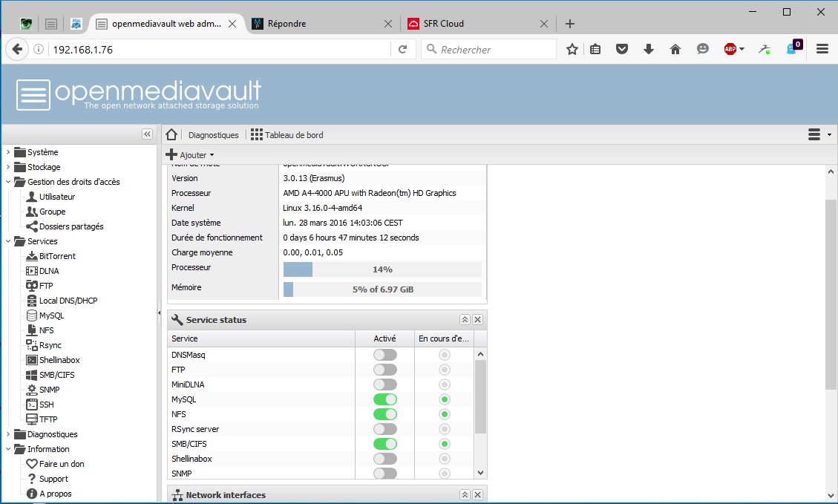
Task: Click main dashboard vertical scrollbar
Action: pos(831,295)
